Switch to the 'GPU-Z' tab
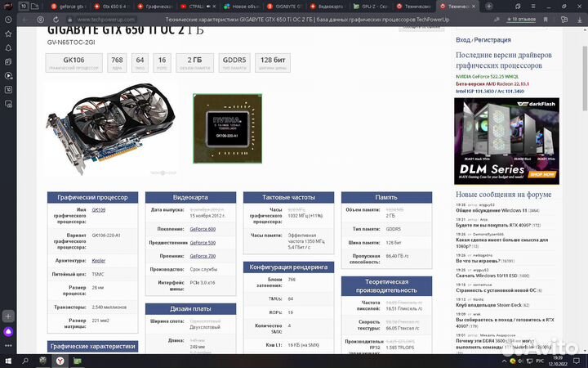Image resolution: width=588 pixels, height=368 pixels. point(372,7)
